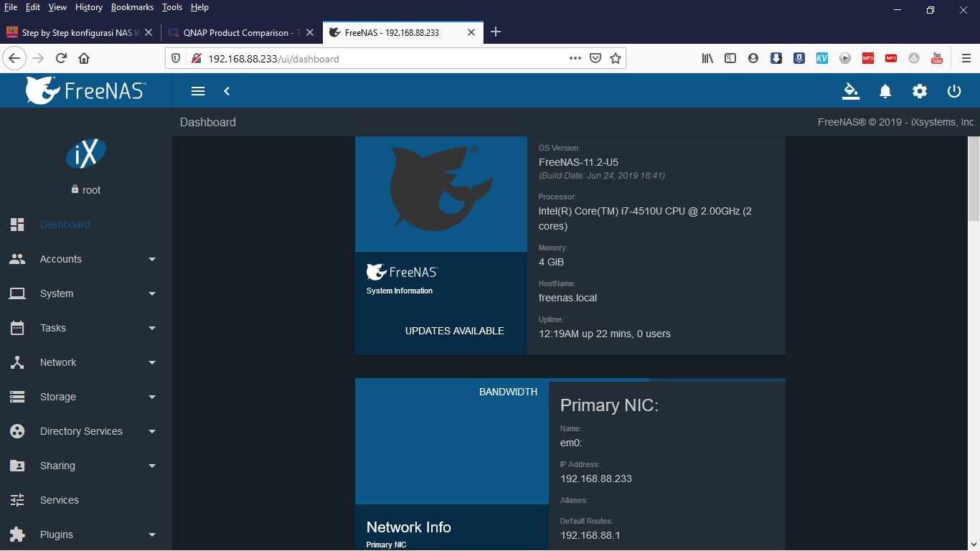Show the Firefox sidebars icon
Screen dimensions: 980x551
pos(730,58)
